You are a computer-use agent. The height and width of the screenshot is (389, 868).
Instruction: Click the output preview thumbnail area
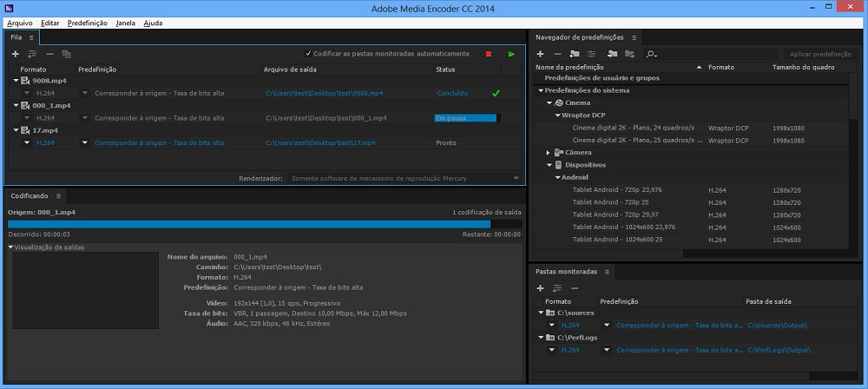click(x=86, y=291)
